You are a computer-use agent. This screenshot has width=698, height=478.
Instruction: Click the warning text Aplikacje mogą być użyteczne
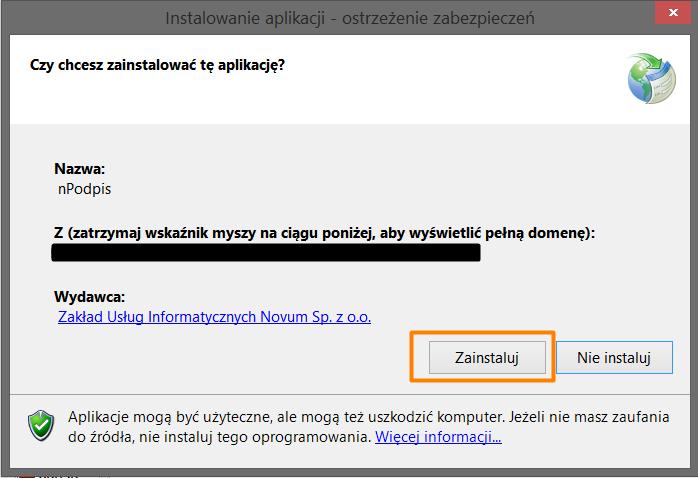tap(368, 427)
